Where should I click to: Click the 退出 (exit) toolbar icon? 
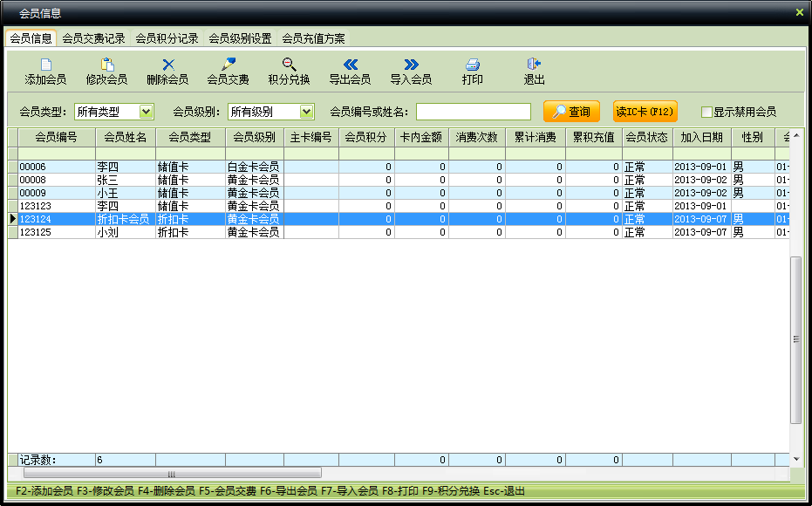click(534, 65)
